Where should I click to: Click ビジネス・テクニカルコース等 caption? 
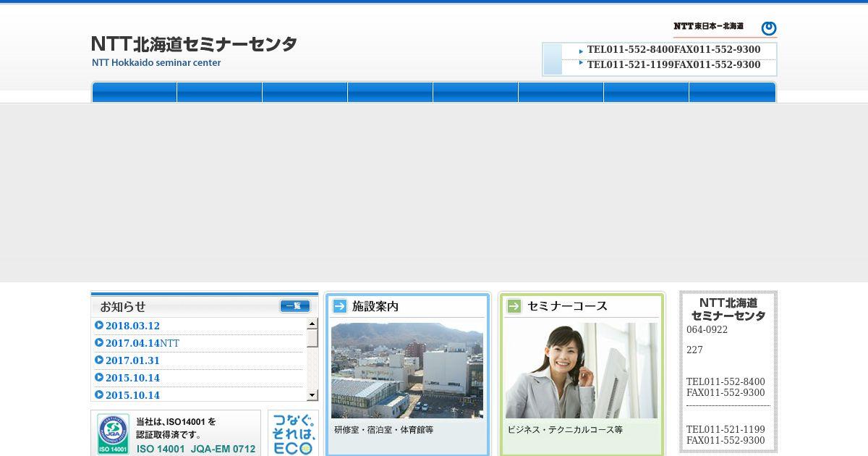[565, 430]
